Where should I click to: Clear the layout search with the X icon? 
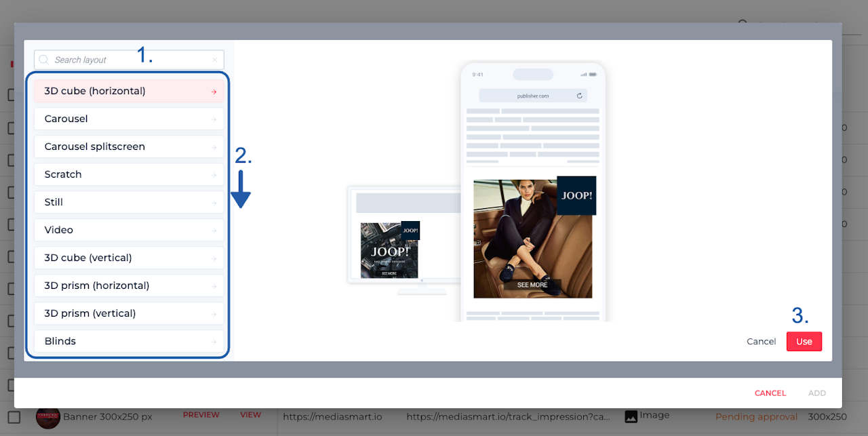pyautogui.click(x=215, y=60)
